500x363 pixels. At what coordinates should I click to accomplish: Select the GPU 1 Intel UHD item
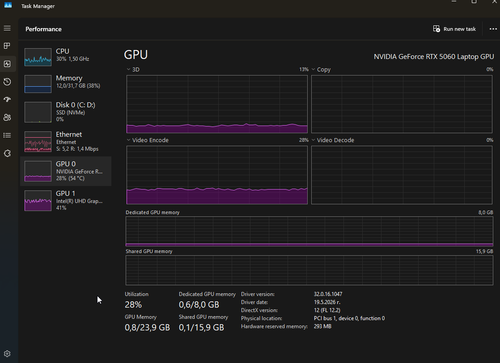coord(66,200)
